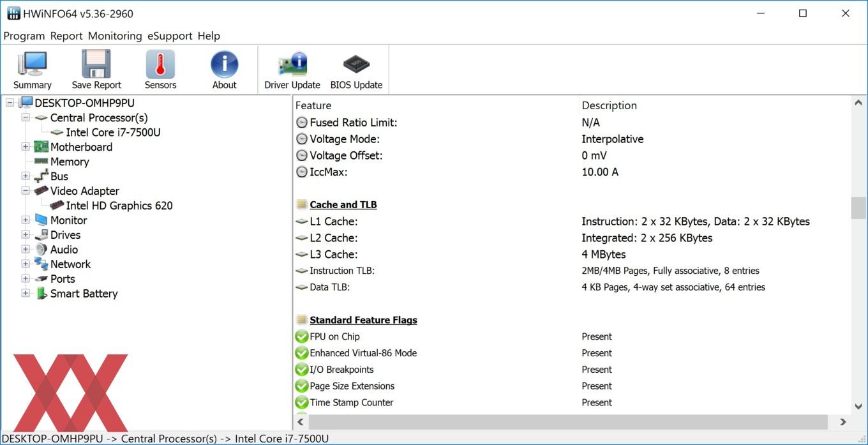Expand the Monitor node
Screen dimensions: 868x445
pos(26,220)
